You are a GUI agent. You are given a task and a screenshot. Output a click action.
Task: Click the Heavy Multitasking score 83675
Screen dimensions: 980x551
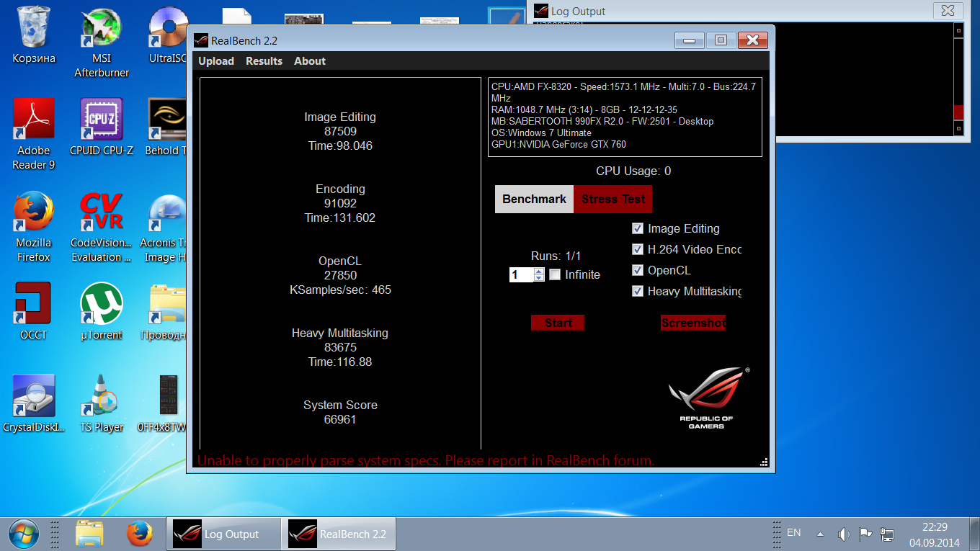pyautogui.click(x=340, y=347)
